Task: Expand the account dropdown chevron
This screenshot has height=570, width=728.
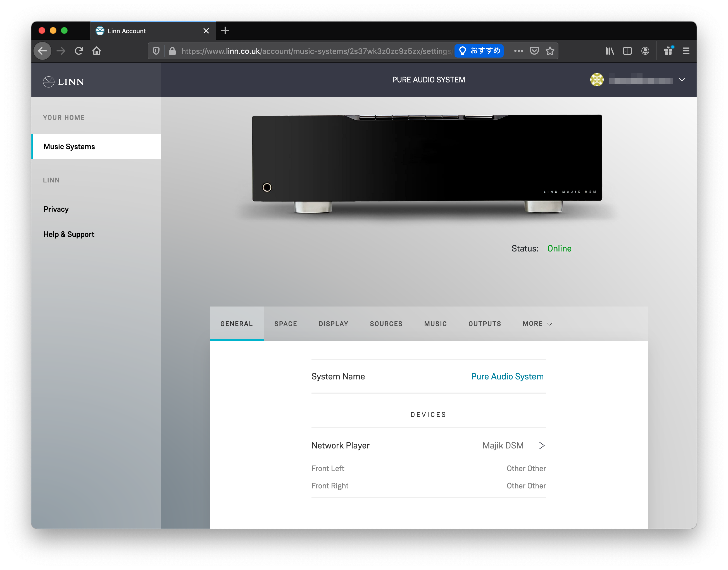Action: click(x=682, y=79)
